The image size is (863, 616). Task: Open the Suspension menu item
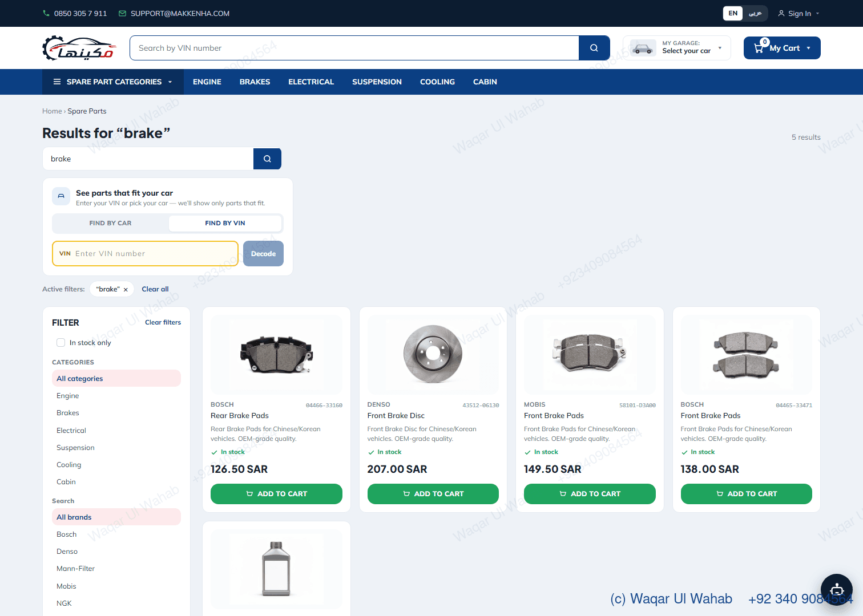[x=377, y=82]
